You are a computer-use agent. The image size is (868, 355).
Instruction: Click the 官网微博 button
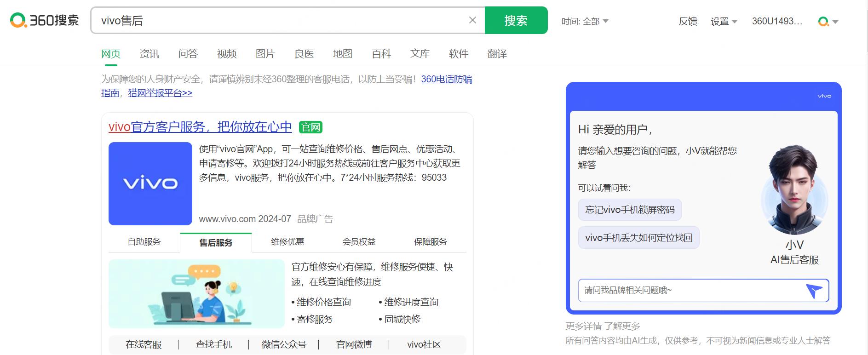click(354, 344)
